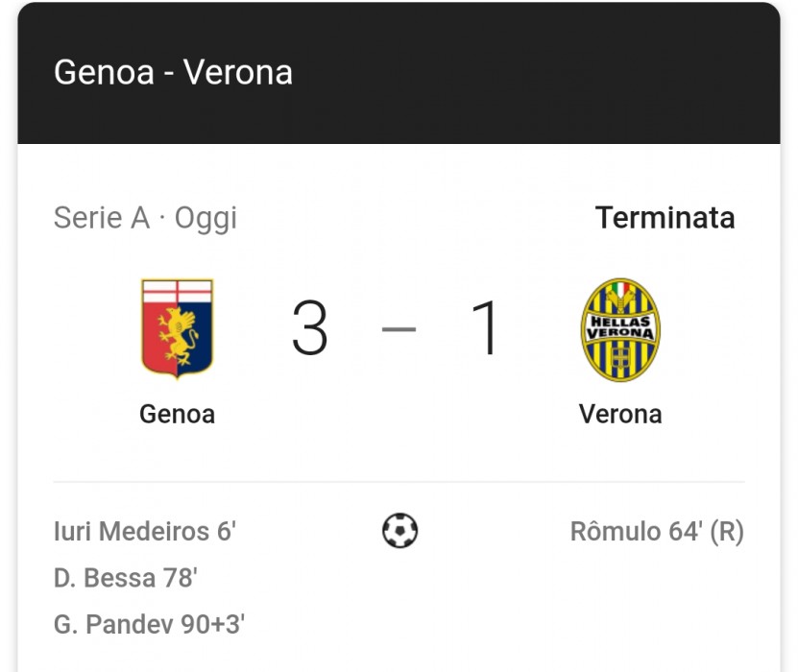Click the Hellas Verona club crest
This screenshot has width=798, height=672.
(x=620, y=328)
